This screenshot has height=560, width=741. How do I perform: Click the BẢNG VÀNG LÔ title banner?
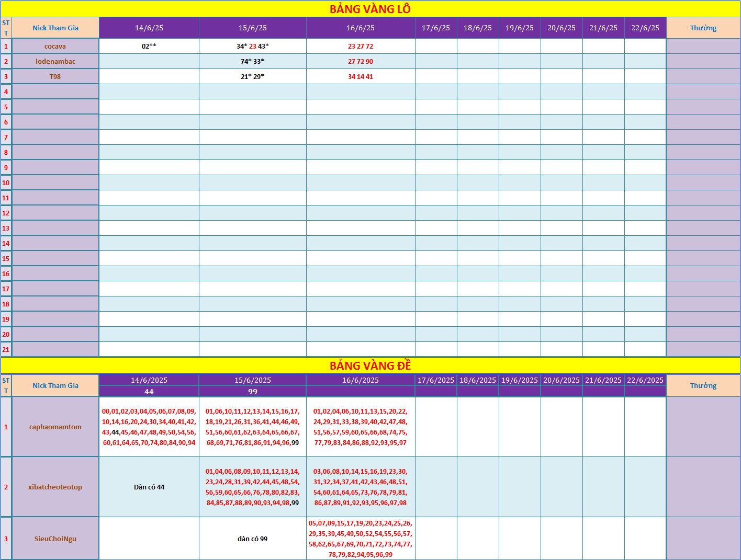click(x=370, y=9)
